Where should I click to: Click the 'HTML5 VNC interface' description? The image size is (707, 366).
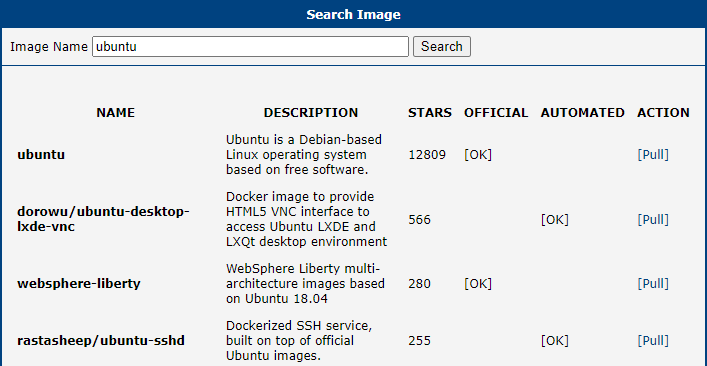(307, 220)
